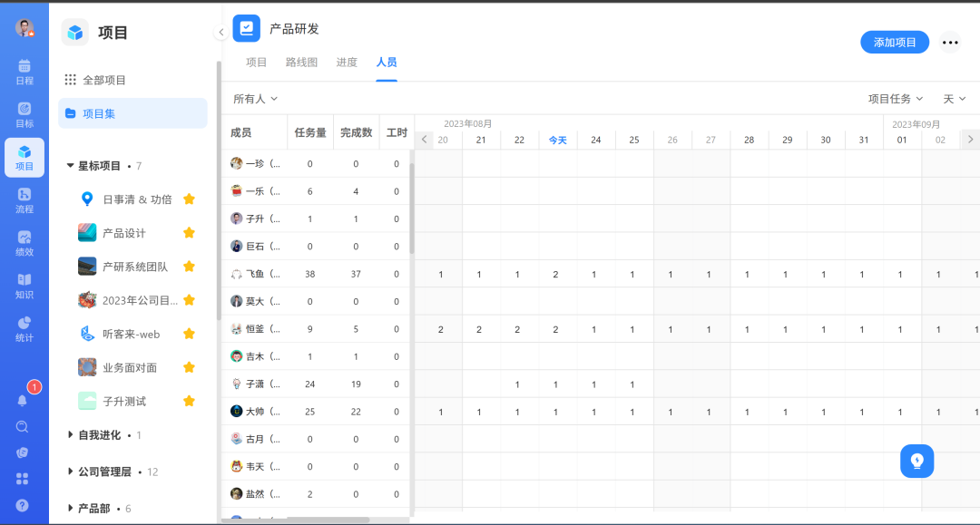The image size is (980, 525).
Task: Sort by the 完成数 column header
Action: (x=356, y=132)
